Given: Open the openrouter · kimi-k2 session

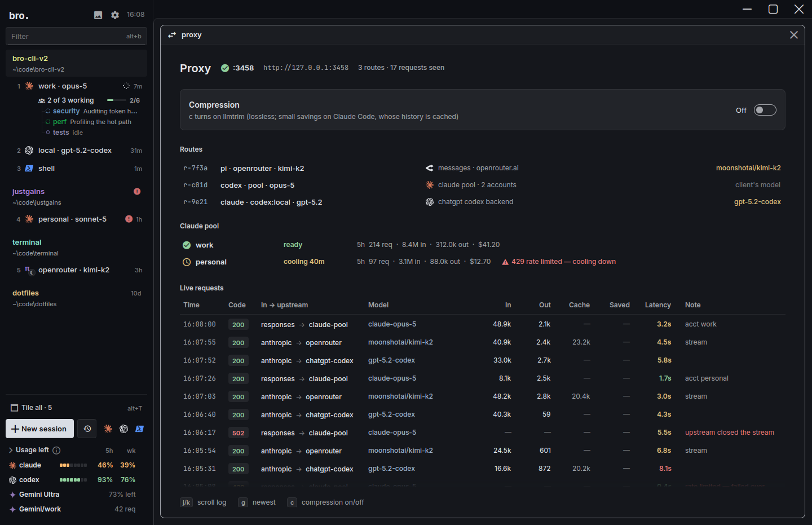Looking at the screenshot, I should tap(76, 270).
